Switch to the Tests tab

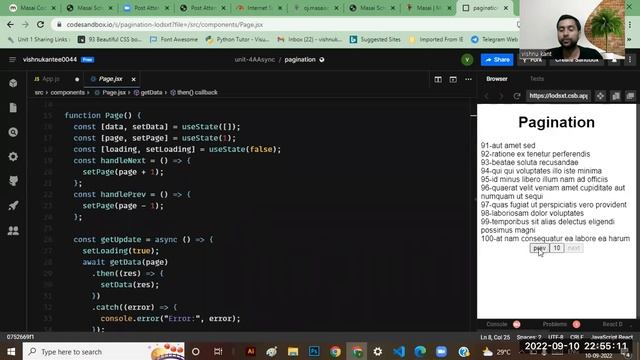click(537, 79)
